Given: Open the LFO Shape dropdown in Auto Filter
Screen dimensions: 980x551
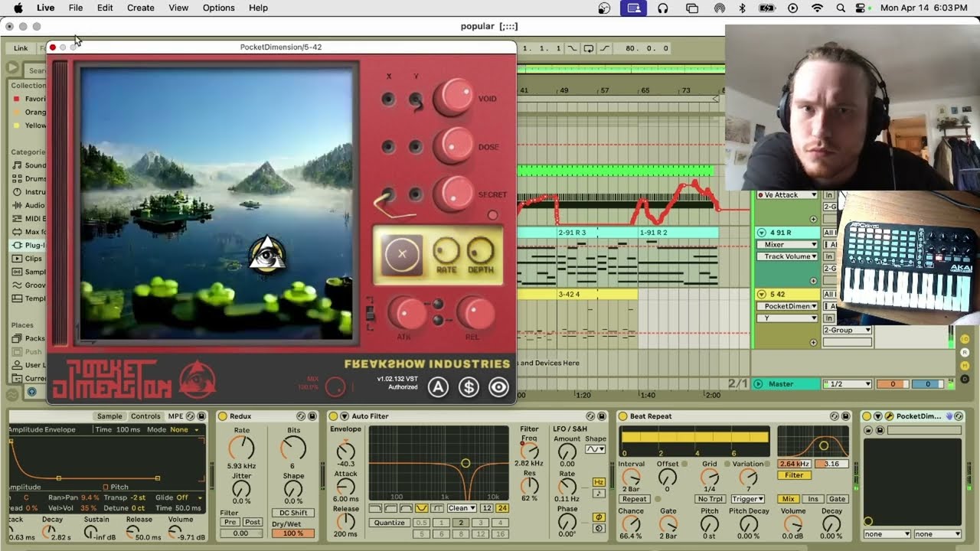Looking at the screenshot, I should 595,449.
